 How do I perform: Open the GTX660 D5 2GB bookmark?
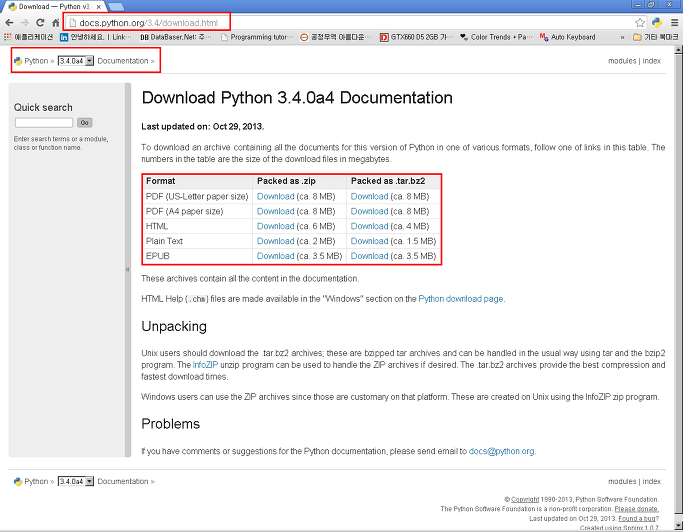click(417, 37)
